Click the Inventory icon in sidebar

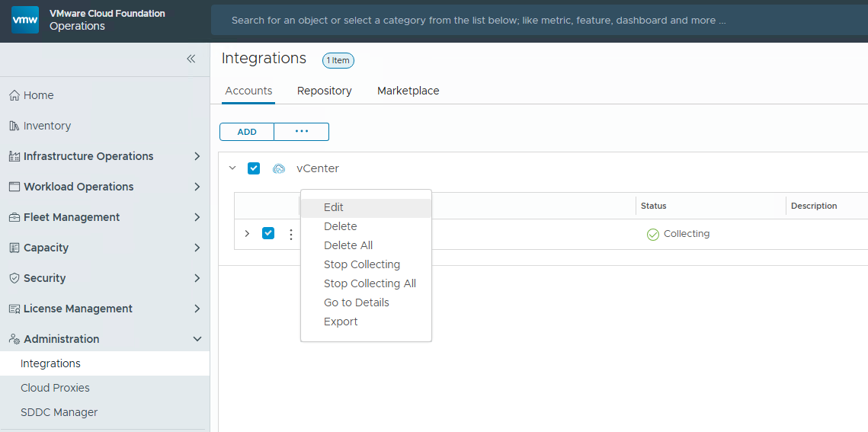pos(14,126)
